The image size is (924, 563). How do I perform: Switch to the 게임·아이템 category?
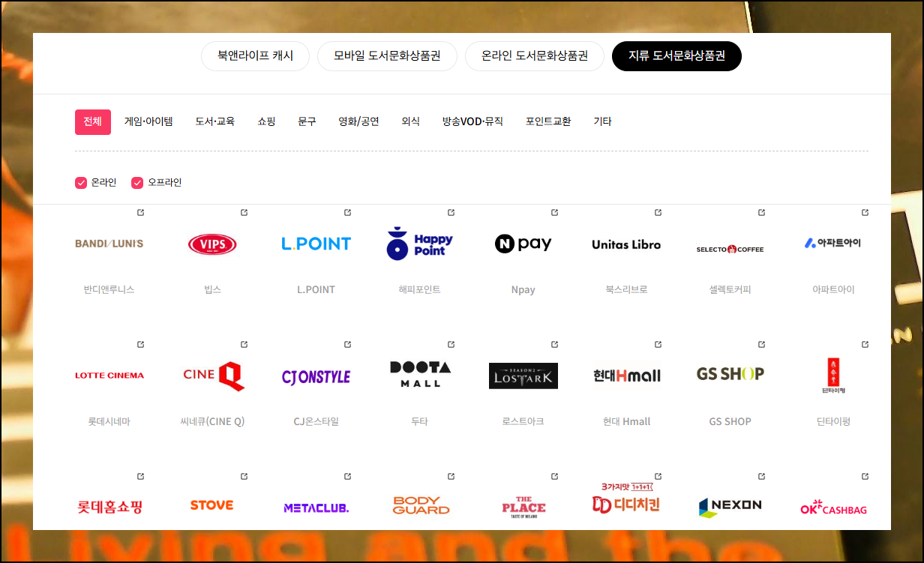coord(148,121)
